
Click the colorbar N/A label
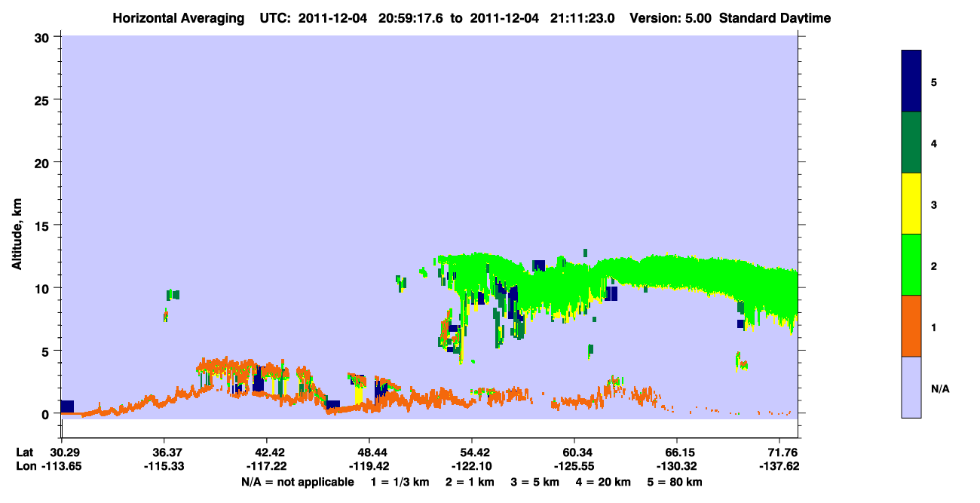pyautogui.click(x=940, y=388)
